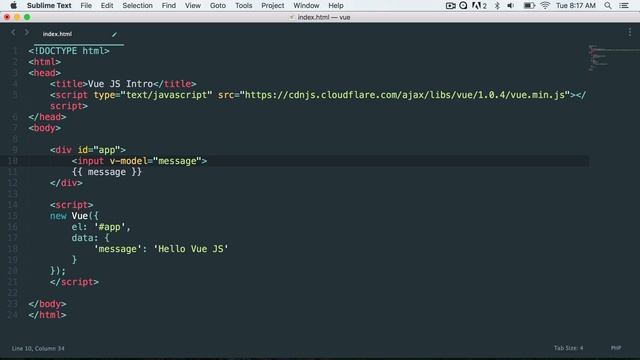Select the index.html tab
Screen dimensions: 640x360
tap(78, 34)
